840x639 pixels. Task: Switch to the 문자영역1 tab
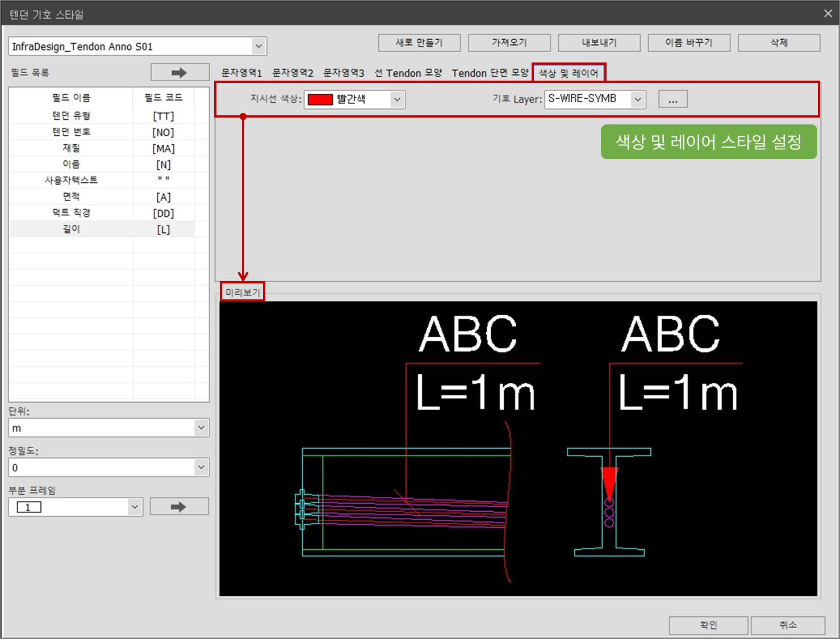241,73
